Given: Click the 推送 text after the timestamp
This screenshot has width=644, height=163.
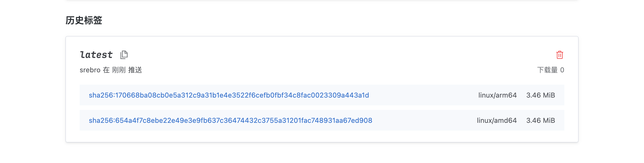Looking at the screenshot, I should coord(135,70).
